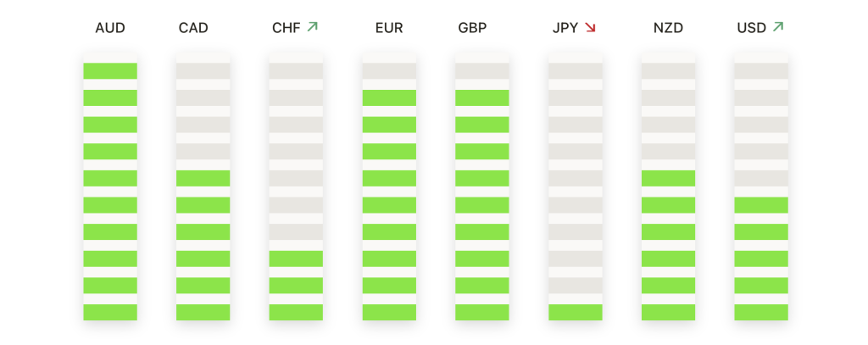Click the highest green bar in CAD column
The image size is (868, 345).
(203, 178)
